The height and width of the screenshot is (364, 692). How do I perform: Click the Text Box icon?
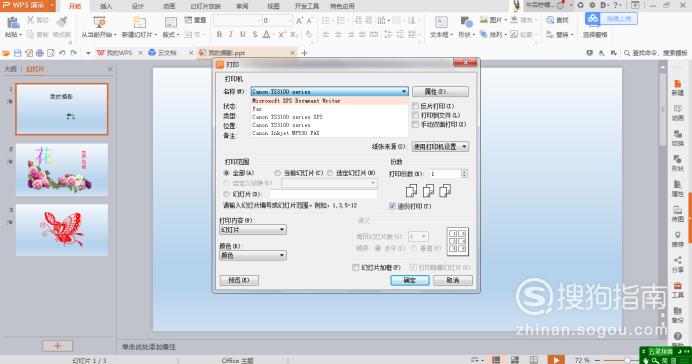(441, 23)
